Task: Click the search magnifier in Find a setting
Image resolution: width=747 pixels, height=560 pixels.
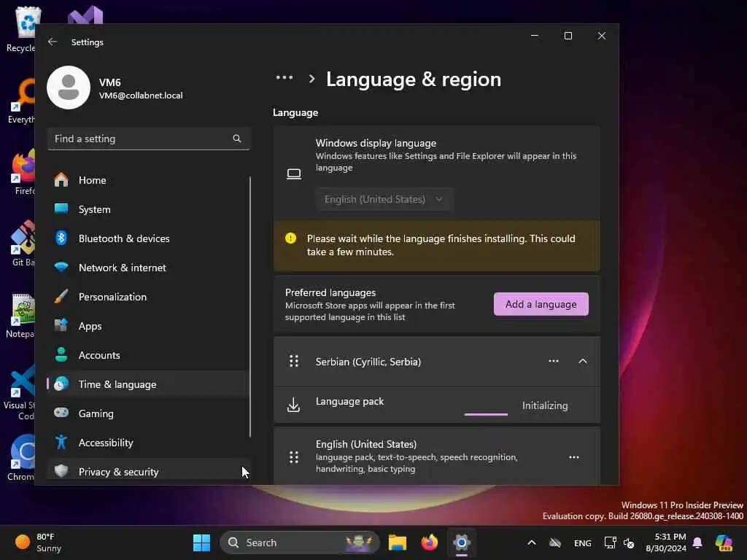Action: pos(237,139)
